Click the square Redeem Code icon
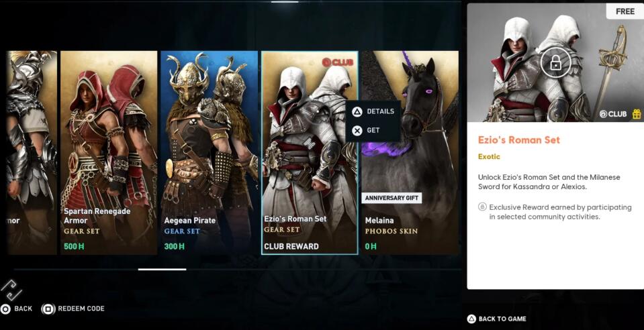644x330 pixels. tap(48, 309)
